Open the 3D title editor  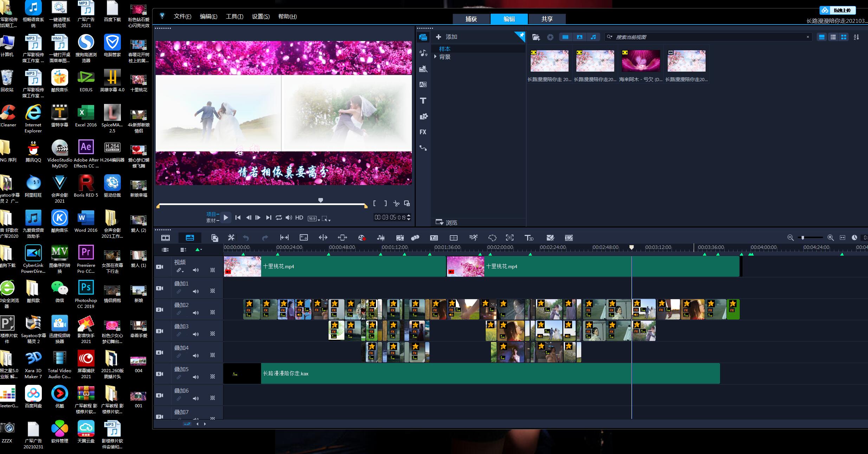(x=529, y=238)
